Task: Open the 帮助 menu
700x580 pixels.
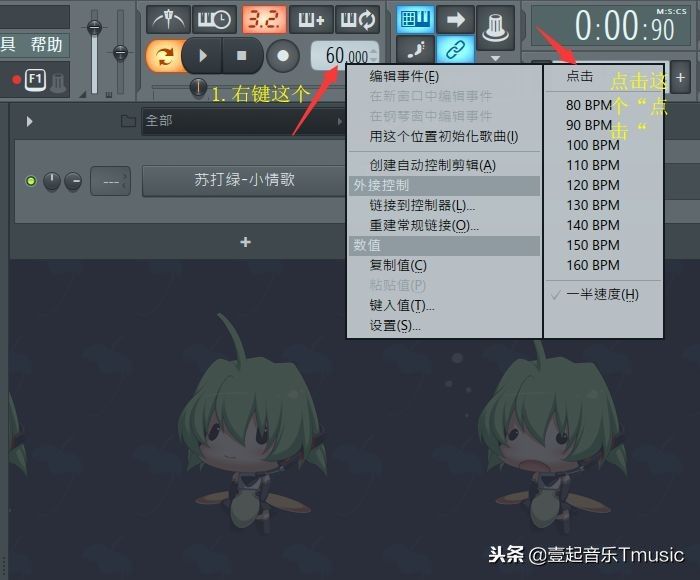Action: coord(46,45)
